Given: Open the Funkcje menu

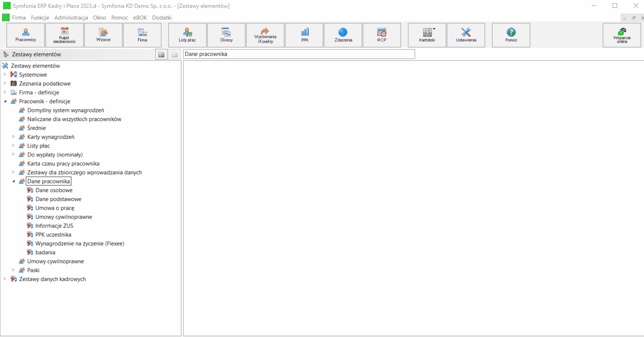Looking at the screenshot, I should 40,18.
